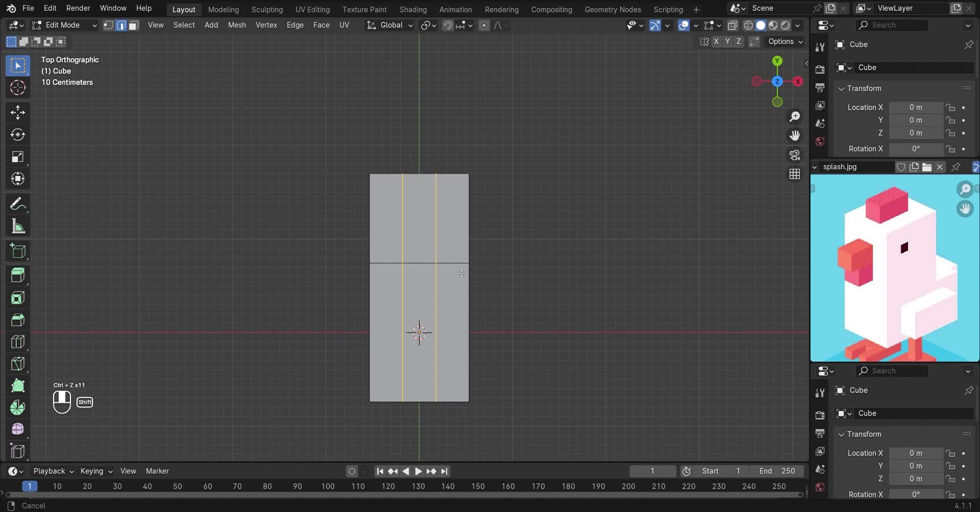Switch to wireframe viewport shading
This screenshot has width=980, height=512.
[748, 25]
